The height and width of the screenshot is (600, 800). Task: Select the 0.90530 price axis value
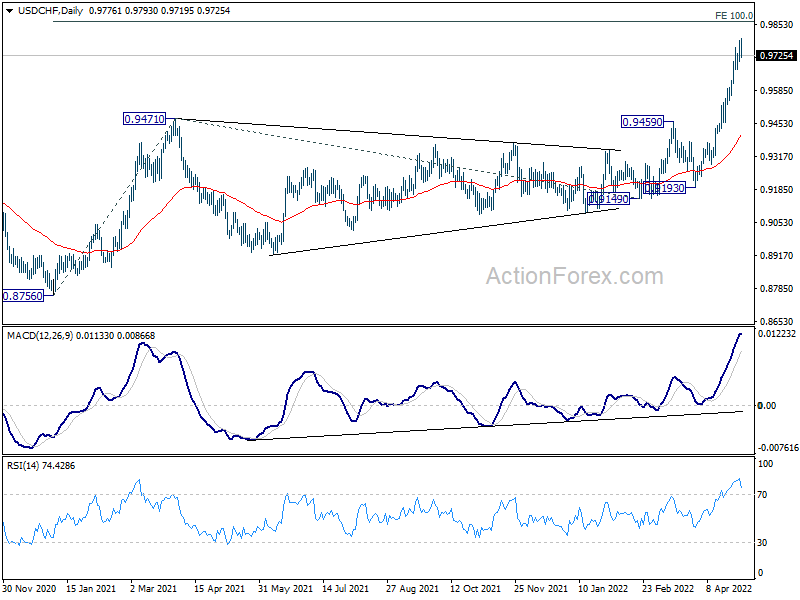click(x=777, y=222)
